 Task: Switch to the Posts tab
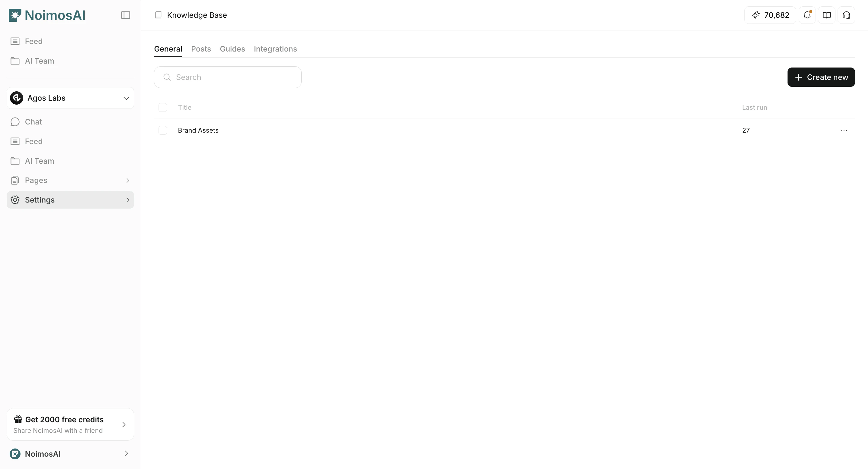[201, 49]
